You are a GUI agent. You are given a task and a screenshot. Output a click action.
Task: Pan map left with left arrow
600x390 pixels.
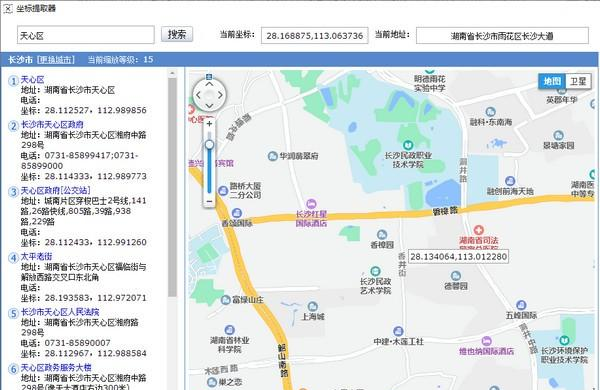tap(198, 95)
